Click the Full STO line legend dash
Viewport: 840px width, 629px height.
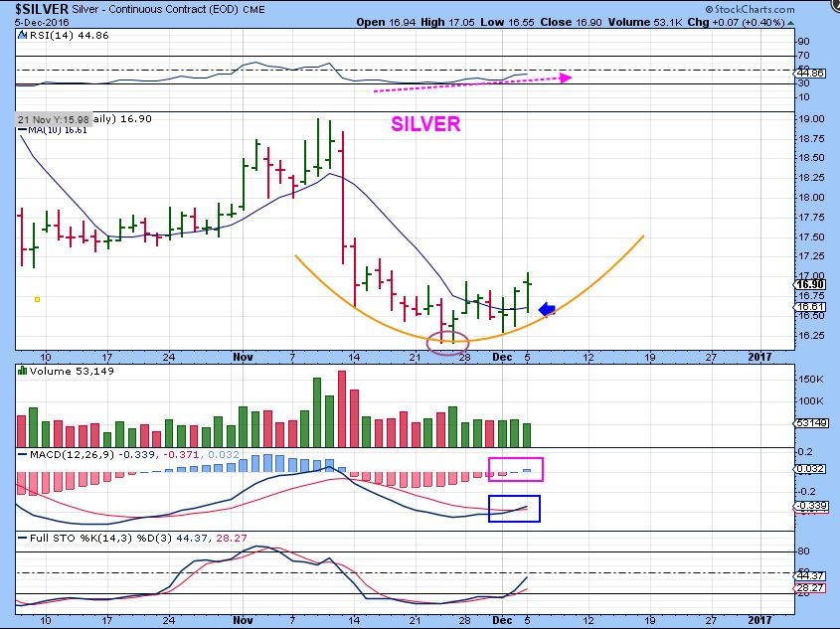(23, 538)
